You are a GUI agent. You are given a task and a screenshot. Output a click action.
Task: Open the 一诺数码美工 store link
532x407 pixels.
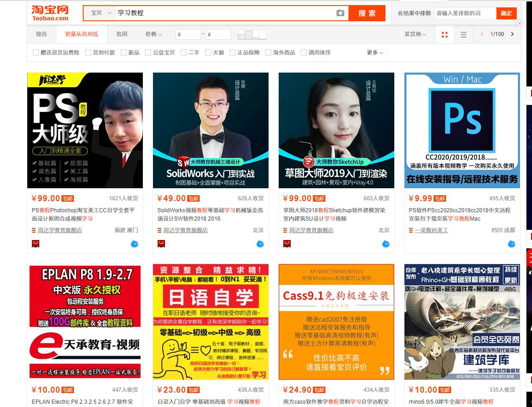(x=431, y=230)
